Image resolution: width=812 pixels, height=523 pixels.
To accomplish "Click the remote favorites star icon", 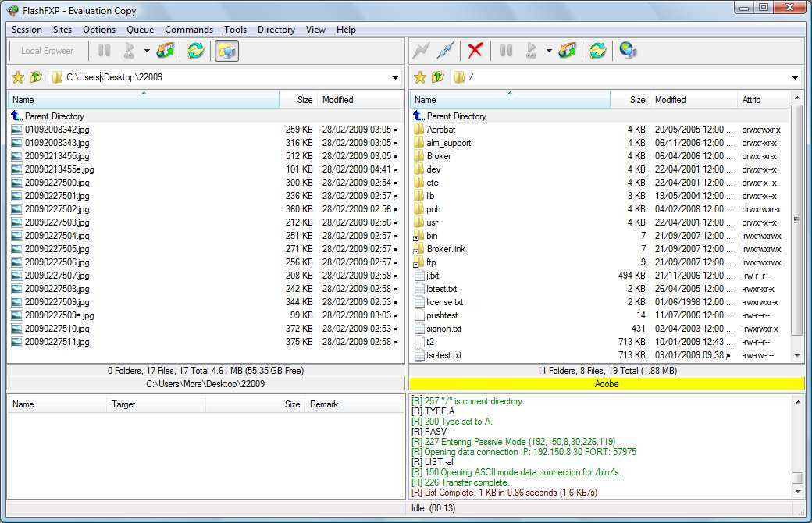I will (420, 76).
